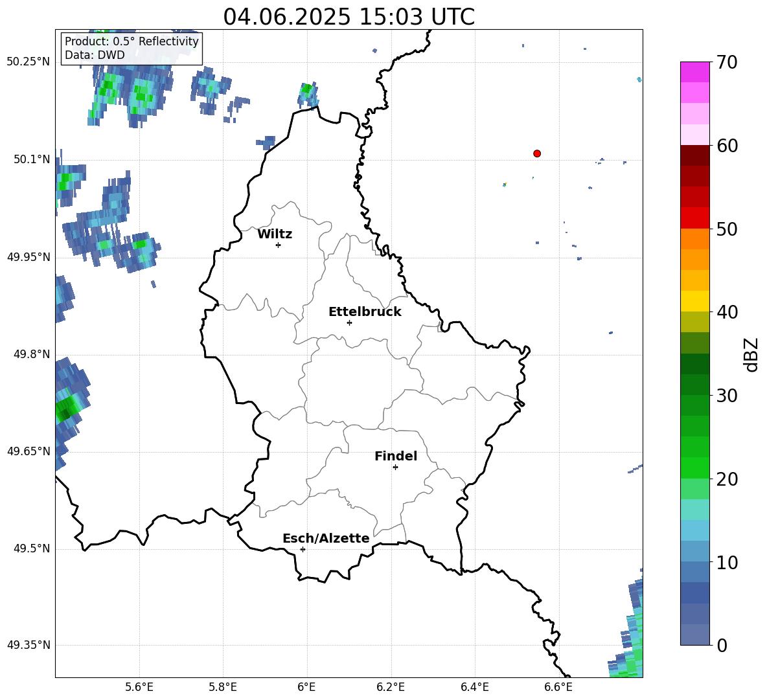This screenshot has width=767, height=700.
Task: Click the '20' colorbar tick label
Action: tap(727, 479)
